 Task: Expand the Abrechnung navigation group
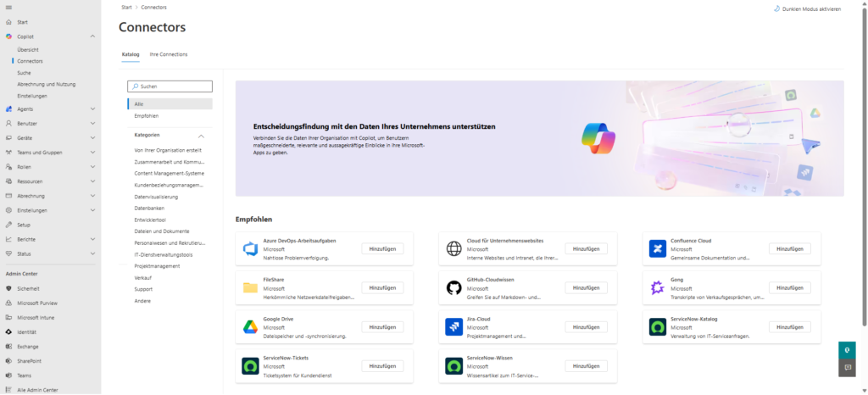click(93, 196)
